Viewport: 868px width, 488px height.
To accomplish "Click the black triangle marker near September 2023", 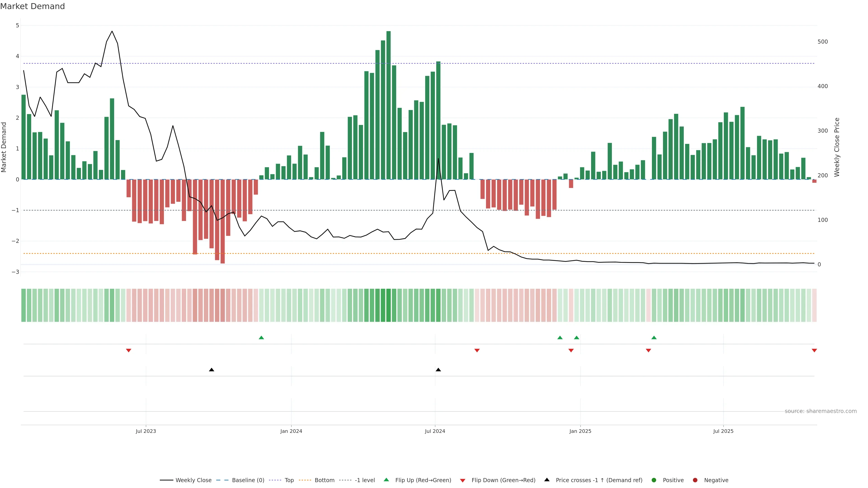I will pos(211,370).
